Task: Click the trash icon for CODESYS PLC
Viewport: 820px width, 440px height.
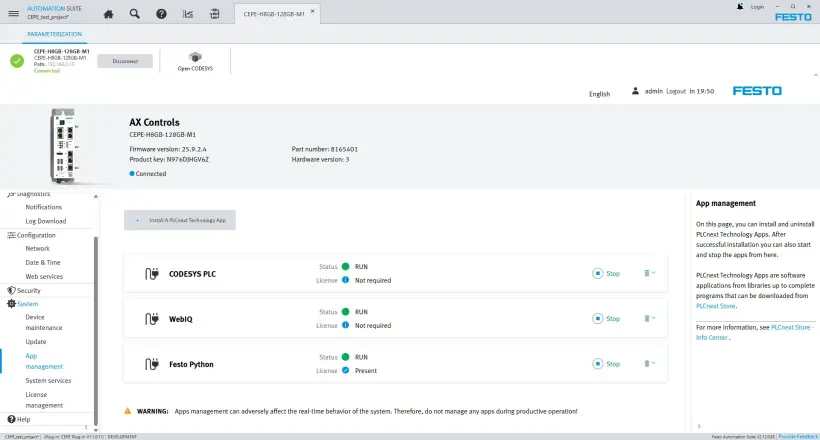Action: tap(647, 273)
